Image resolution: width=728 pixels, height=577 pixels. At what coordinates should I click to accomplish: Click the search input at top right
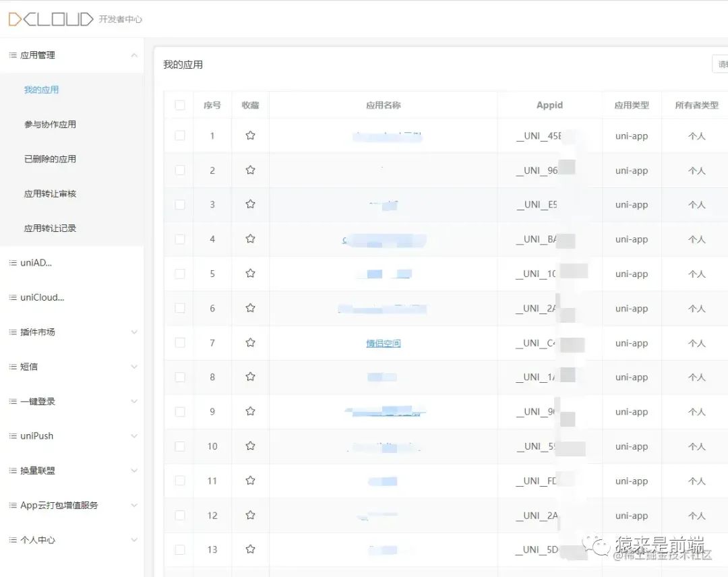(x=720, y=64)
